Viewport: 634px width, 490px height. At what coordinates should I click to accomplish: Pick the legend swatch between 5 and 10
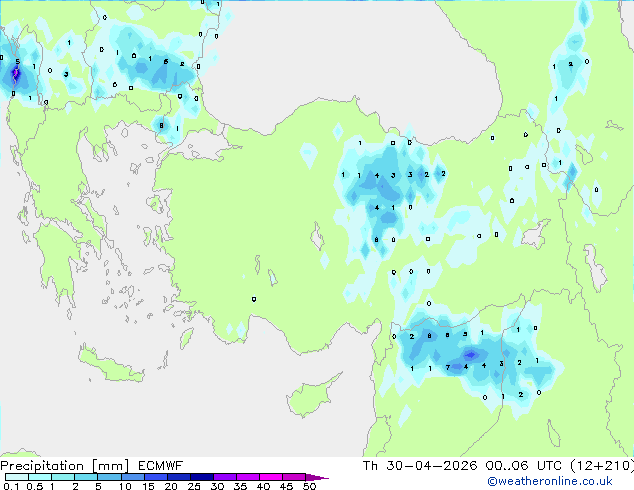click(x=110, y=477)
